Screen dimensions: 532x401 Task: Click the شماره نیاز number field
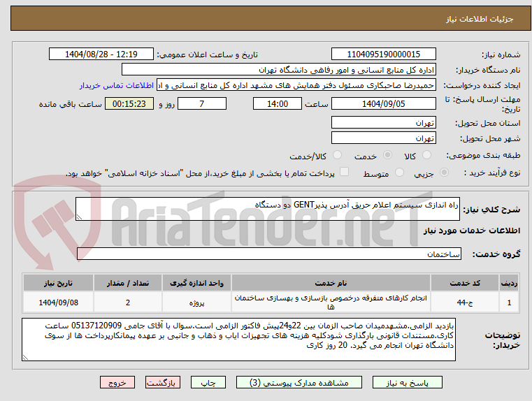click(383, 54)
